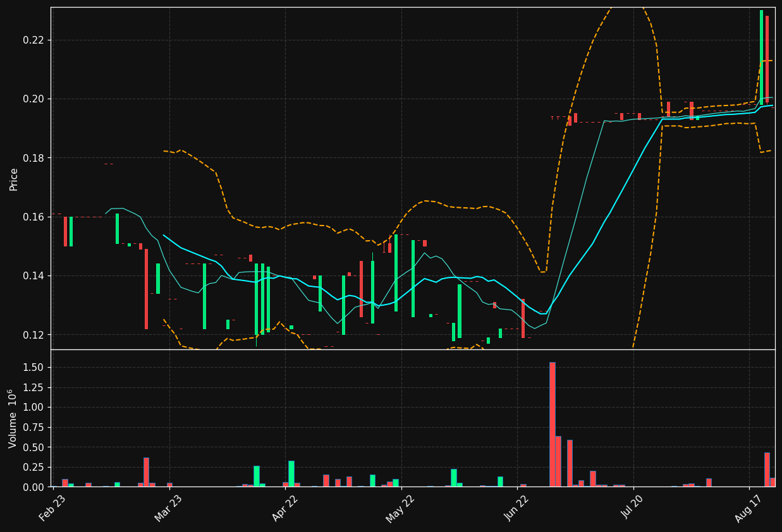
Task: Click the 0.00 volume axis label
Action: 34,487
